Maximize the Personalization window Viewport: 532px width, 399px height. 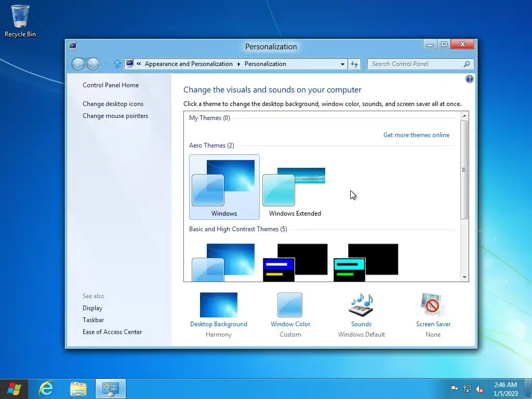click(x=444, y=45)
